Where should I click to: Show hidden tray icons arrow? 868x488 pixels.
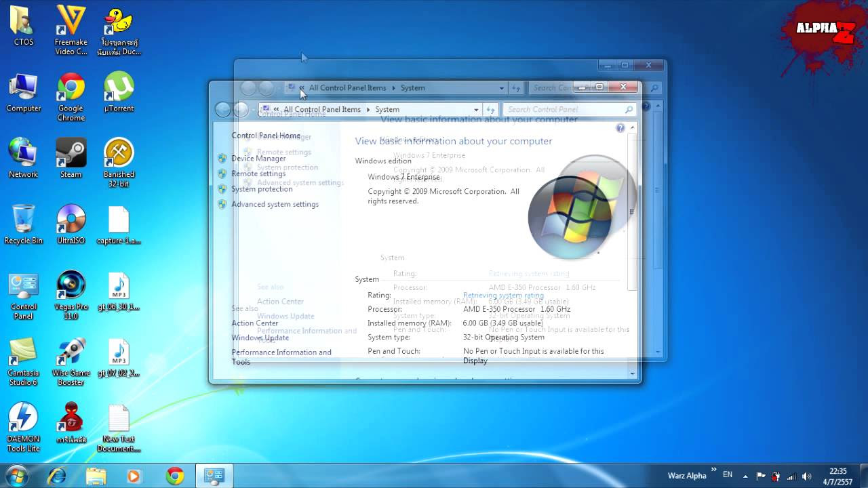pos(745,476)
